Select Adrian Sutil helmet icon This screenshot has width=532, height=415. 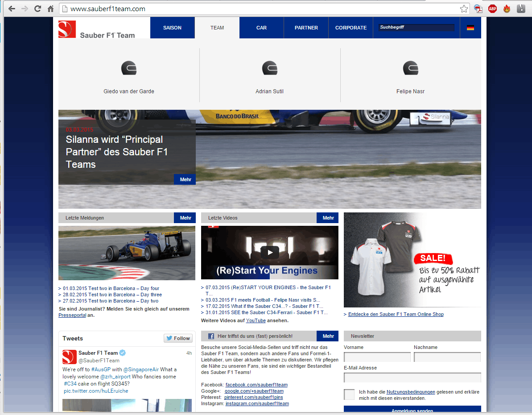270,68
